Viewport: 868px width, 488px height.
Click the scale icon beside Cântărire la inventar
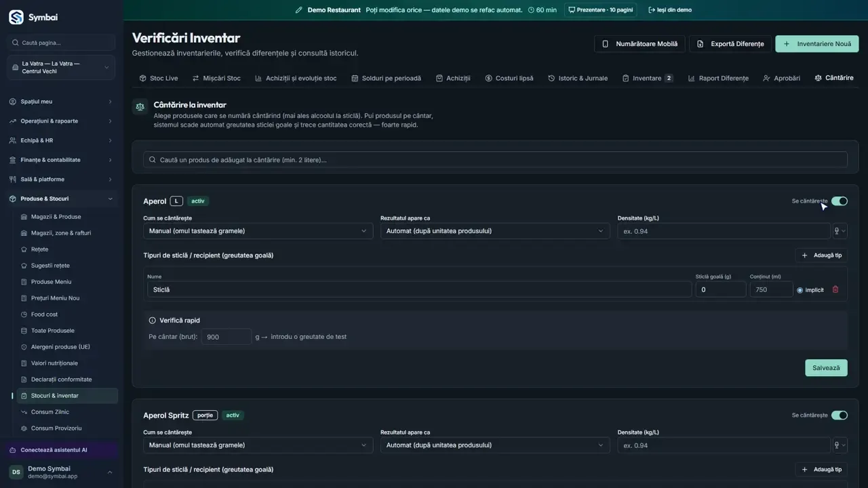tap(140, 106)
